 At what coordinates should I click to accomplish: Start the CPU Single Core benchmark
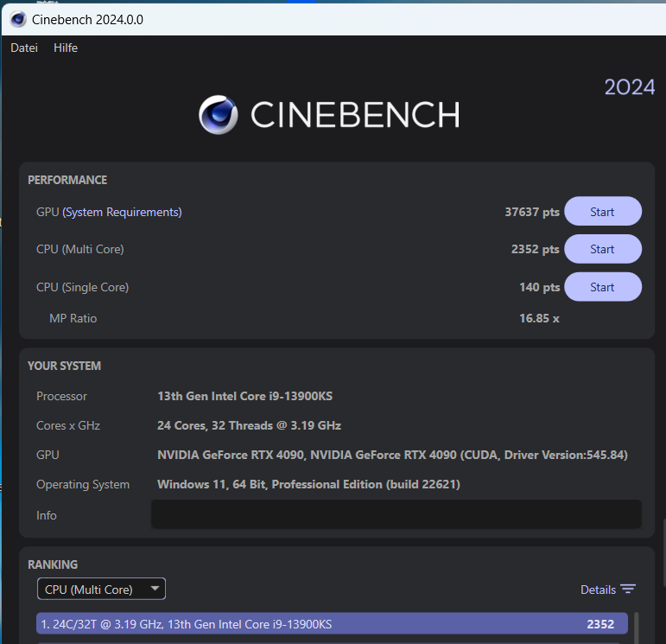point(602,287)
